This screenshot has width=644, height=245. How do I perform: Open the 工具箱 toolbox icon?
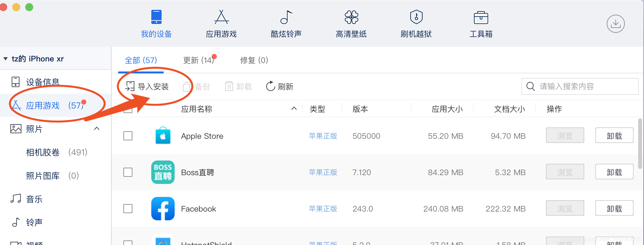[x=481, y=18]
